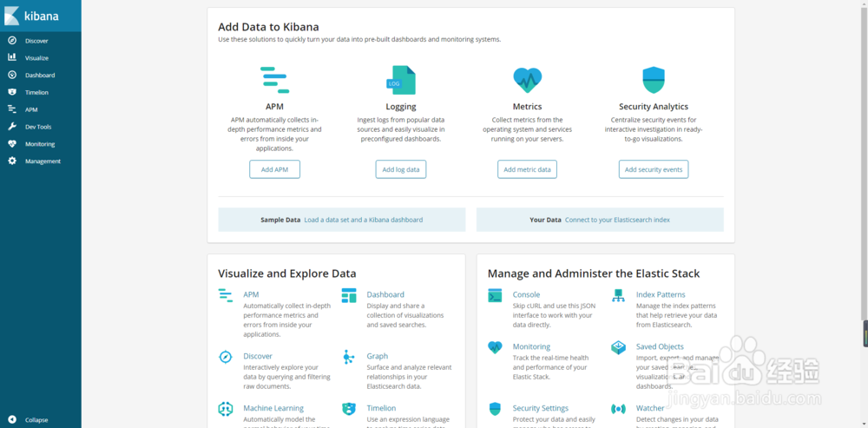This screenshot has width=868, height=428.
Task: Select Management label in the sidebar
Action: coord(43,161)
